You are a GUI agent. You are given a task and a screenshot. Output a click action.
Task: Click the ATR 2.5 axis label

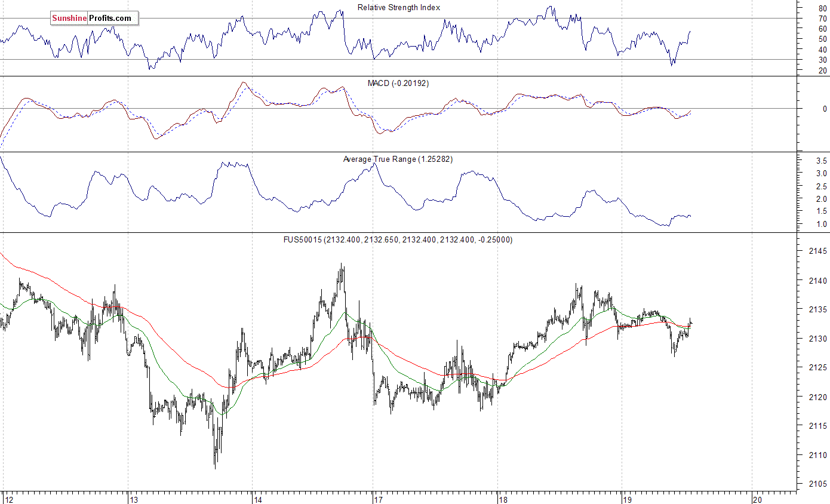point(821,186)
